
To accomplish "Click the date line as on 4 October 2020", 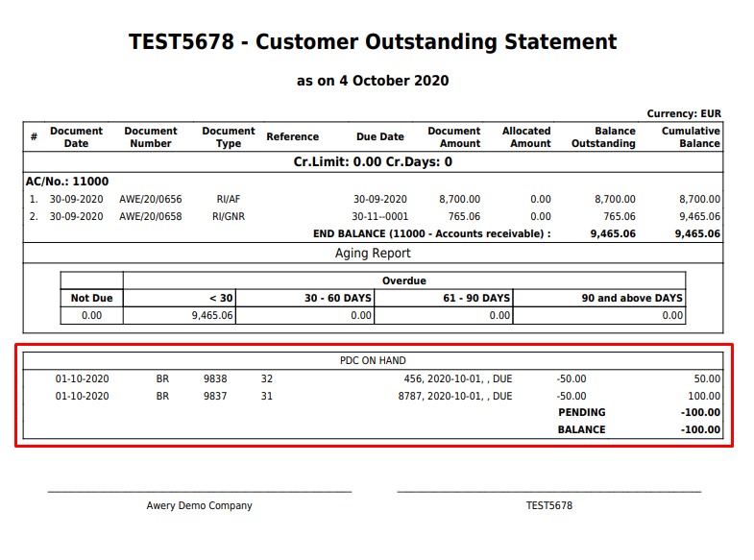I will (x=373, y=81).
